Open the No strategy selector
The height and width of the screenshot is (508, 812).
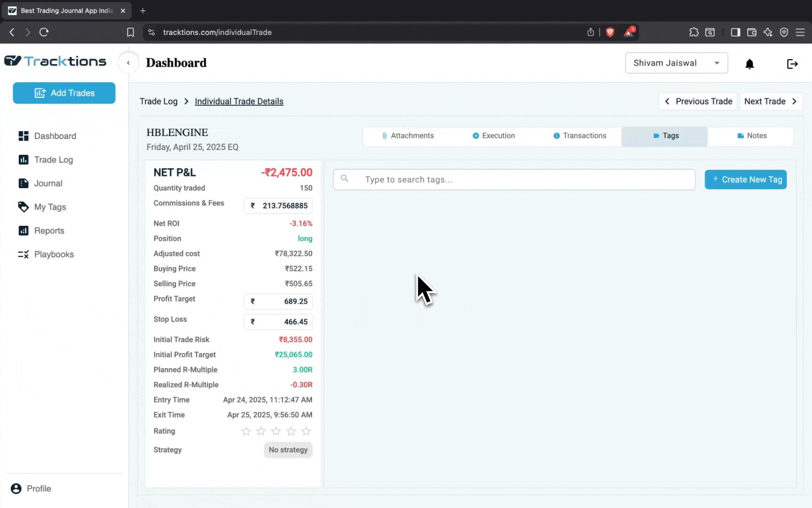point(288,450)
